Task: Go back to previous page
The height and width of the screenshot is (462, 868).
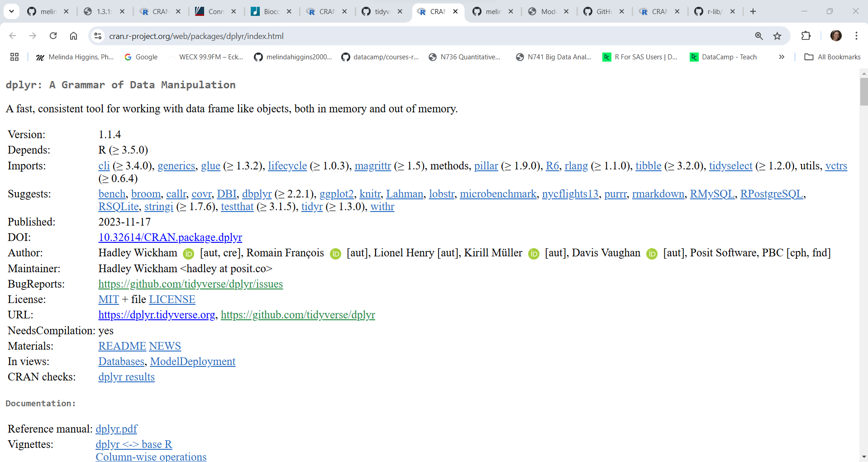Action: [x=13, y=36]
